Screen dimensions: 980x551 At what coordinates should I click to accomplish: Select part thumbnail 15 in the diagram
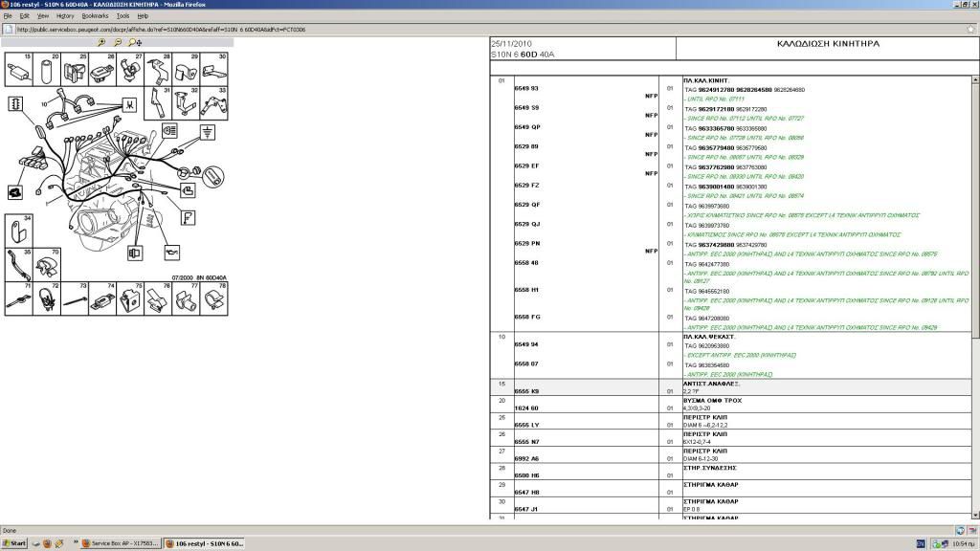19,69
